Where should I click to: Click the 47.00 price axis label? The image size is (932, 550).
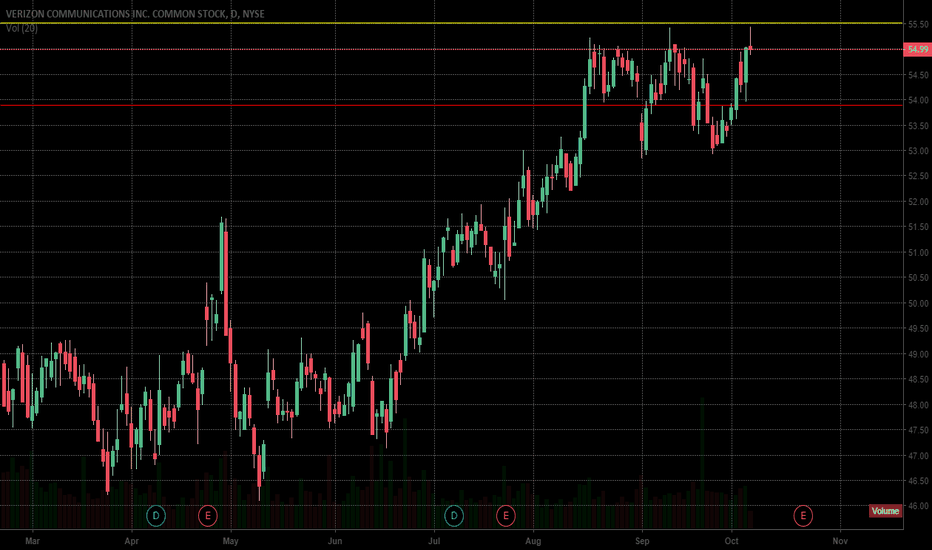point(918,456)
